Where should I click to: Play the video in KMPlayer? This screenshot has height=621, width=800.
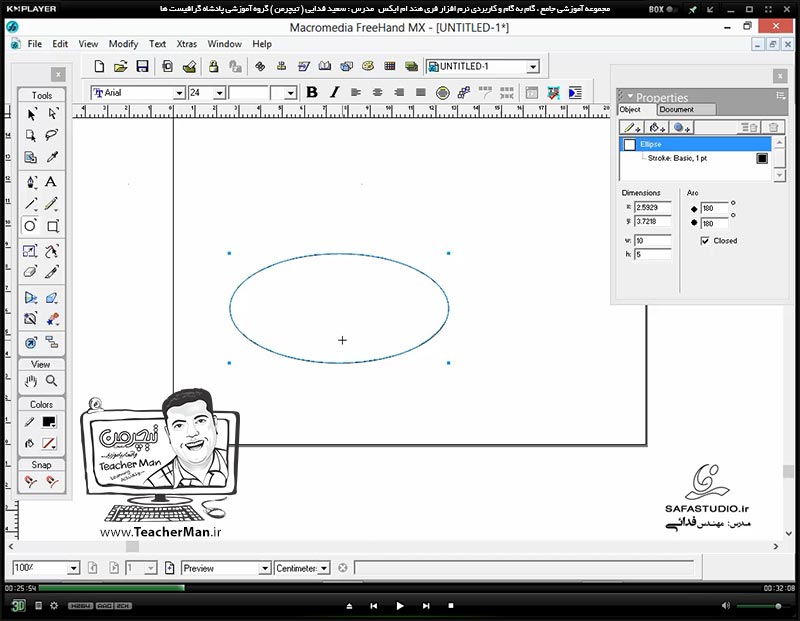[x=399, y=606]
